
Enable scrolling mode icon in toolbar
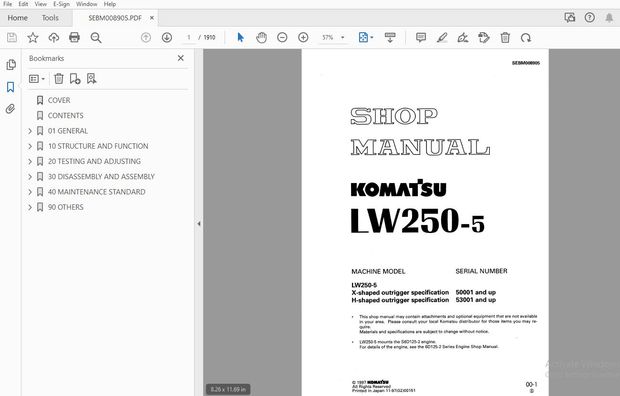click(390, 38)
